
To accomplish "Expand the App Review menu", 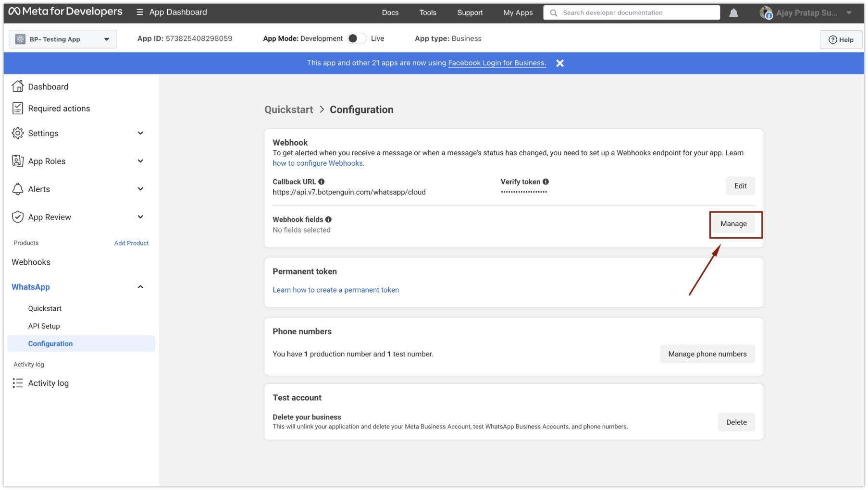I will pos(140,217).
